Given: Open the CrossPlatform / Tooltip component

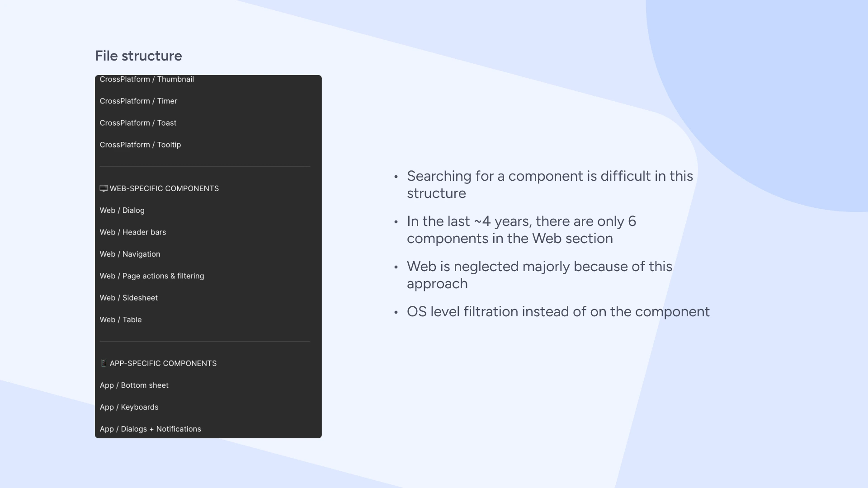Looking at the screenshot, I should pyautogui.click(x=140, y=145).
